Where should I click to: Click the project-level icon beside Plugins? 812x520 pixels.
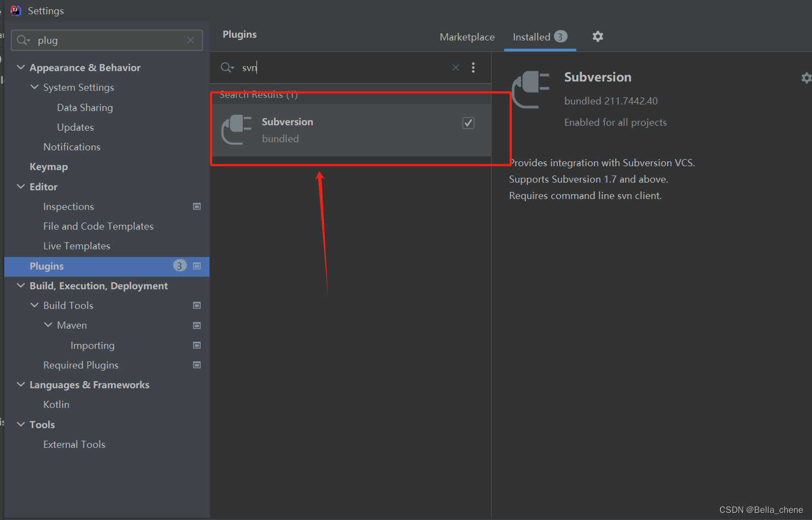tap(197, 266)
